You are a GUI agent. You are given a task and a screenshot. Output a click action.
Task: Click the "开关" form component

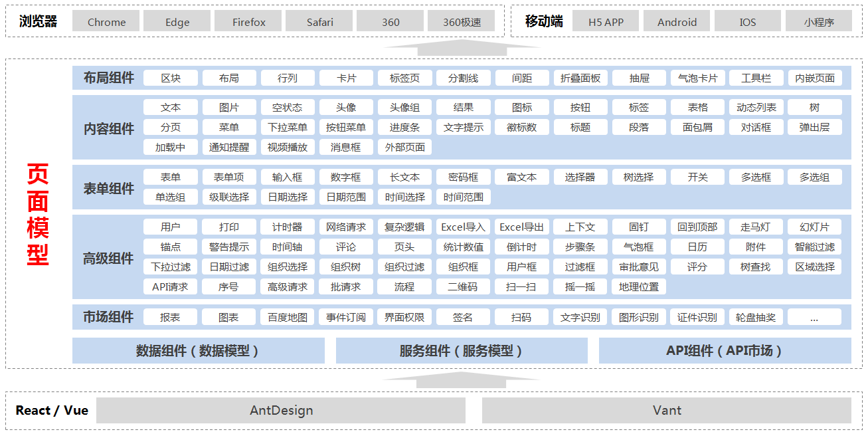coord(697,177)
